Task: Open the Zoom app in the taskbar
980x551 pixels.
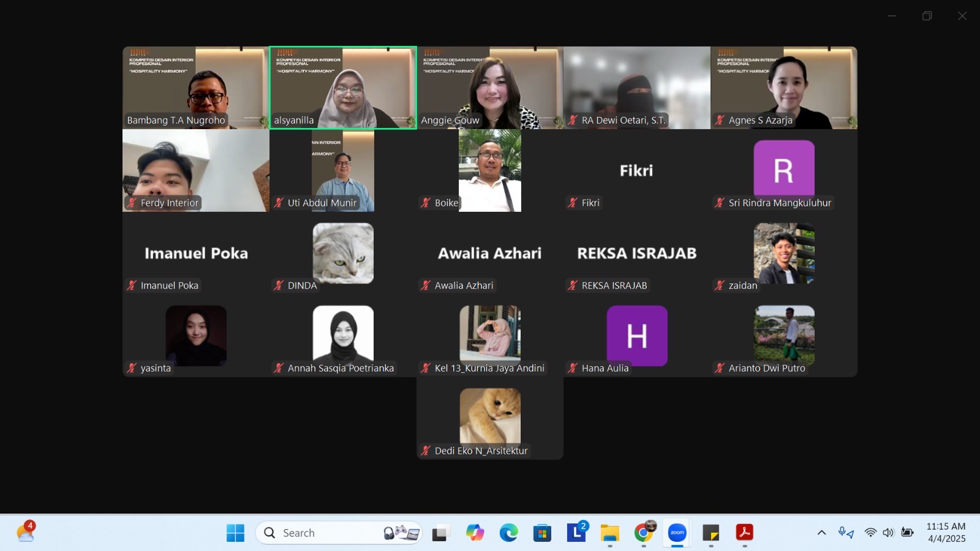Action: pyautogui.click(x=677, y=533)
